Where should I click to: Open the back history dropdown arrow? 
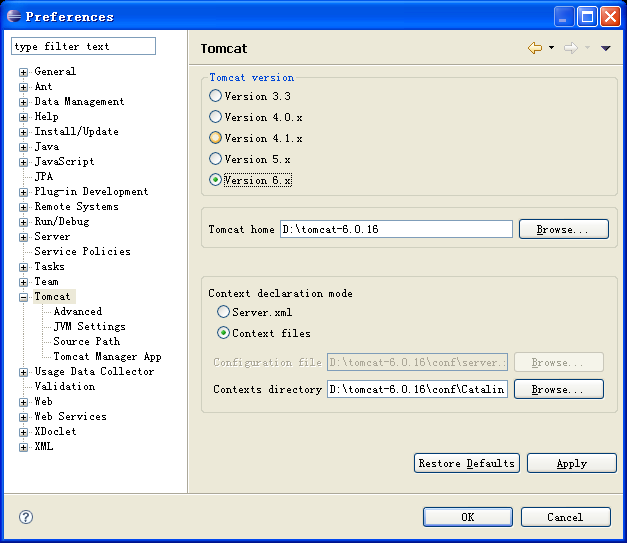coord(551,48)
